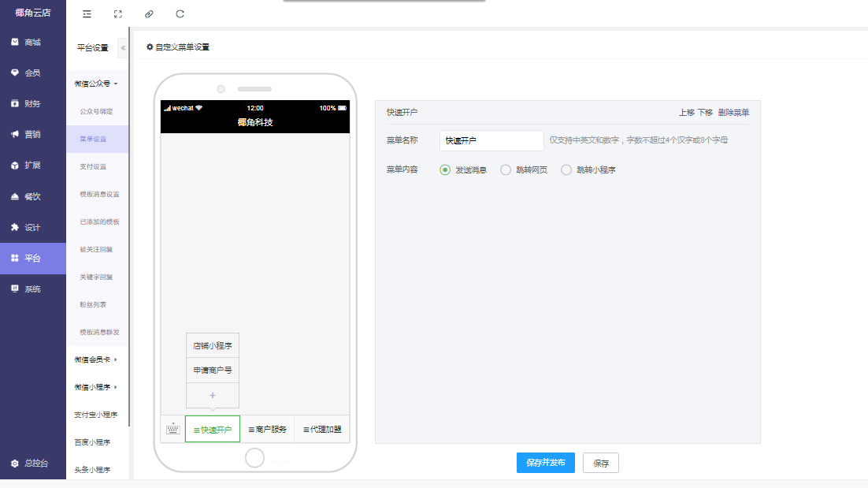Select the 快速开户 menu tab in phone
This screenshot has width=868, height=488.
pos(213,430)
